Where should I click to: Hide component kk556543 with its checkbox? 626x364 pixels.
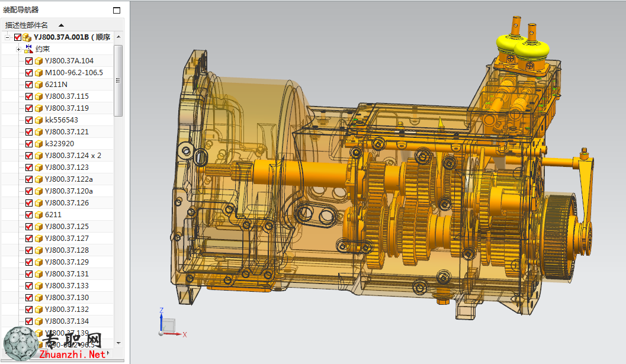point(29,120)
